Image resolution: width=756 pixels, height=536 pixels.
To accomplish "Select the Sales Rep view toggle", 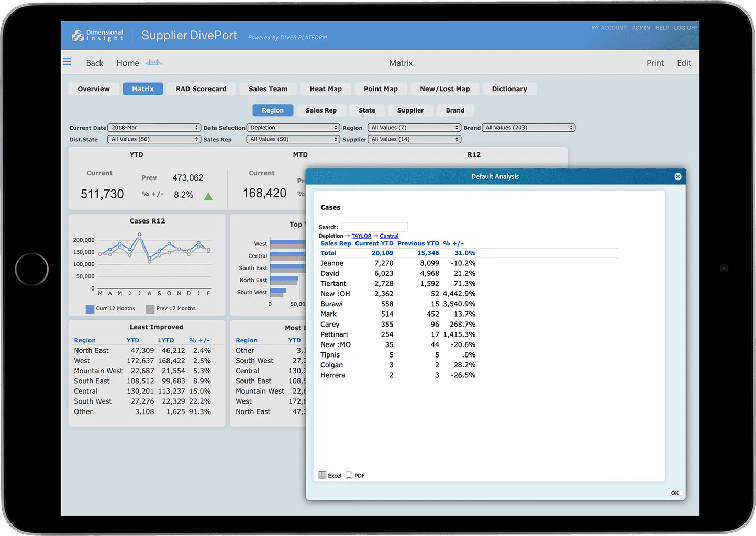I will point(321,110).
